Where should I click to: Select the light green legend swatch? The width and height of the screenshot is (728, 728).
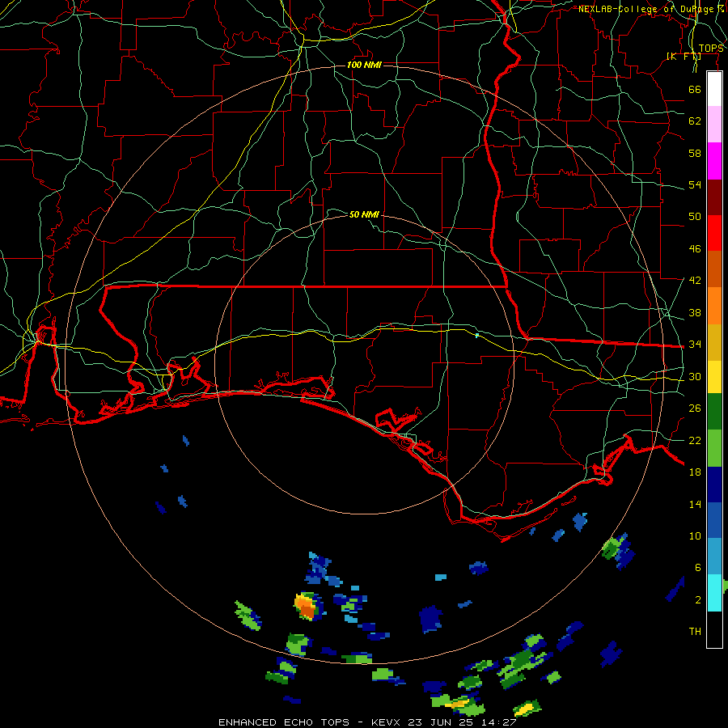coord(714,448)
